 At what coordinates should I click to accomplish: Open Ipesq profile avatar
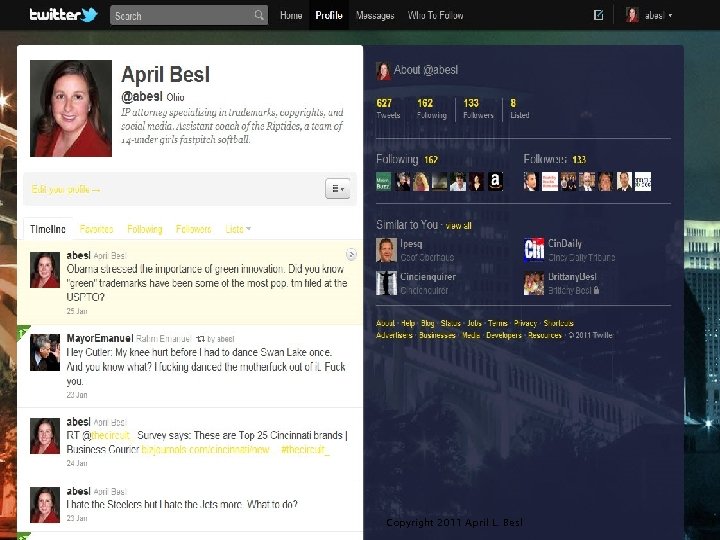pyautogui.click(x=386, y=250)
